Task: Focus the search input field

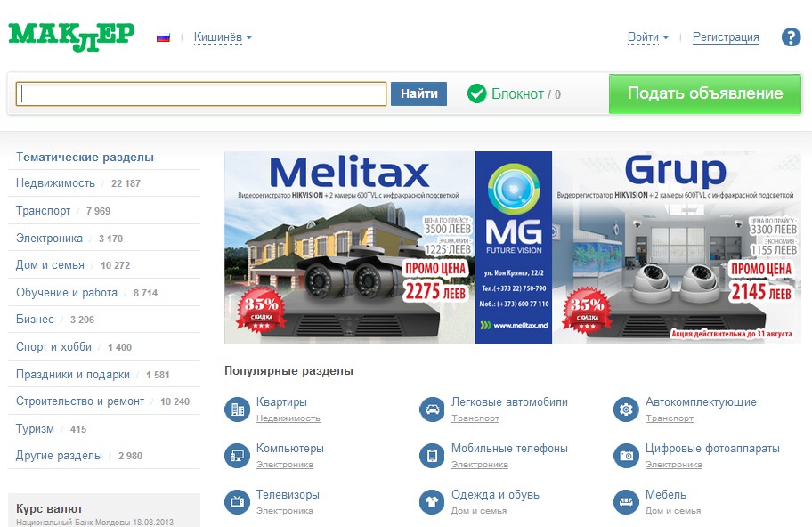Action: tap(201, 93)
